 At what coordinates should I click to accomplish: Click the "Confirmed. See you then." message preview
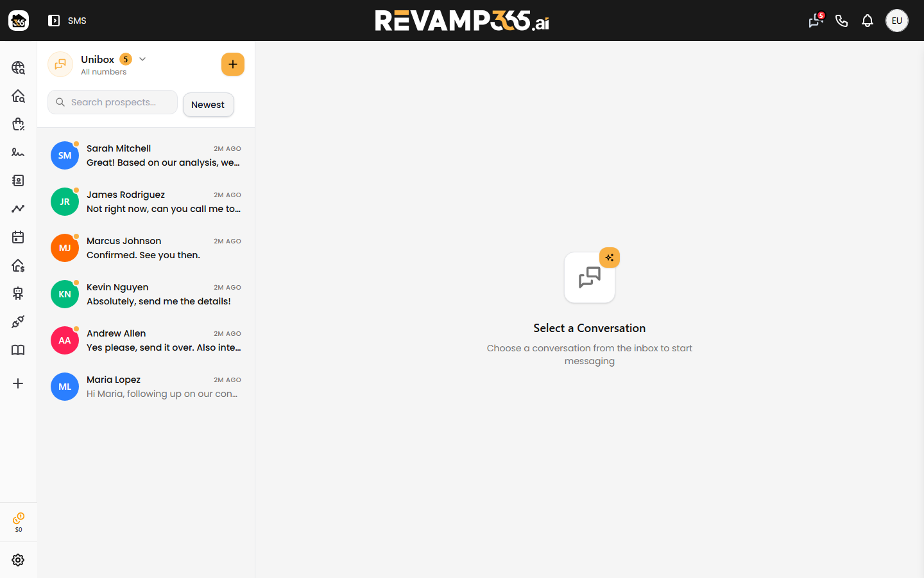click(x=143, y=255)
